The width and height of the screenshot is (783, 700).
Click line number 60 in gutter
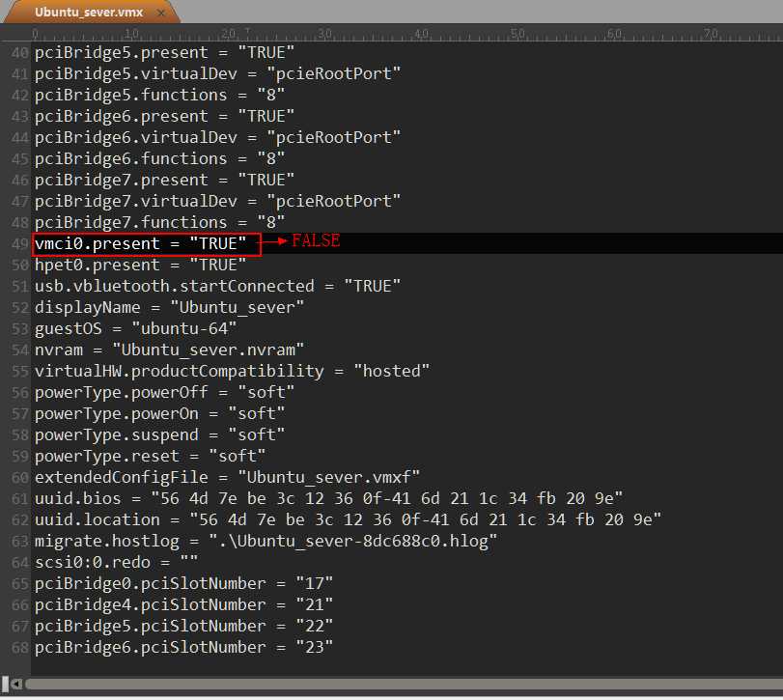pyautogui.click(x=20, y=478)
